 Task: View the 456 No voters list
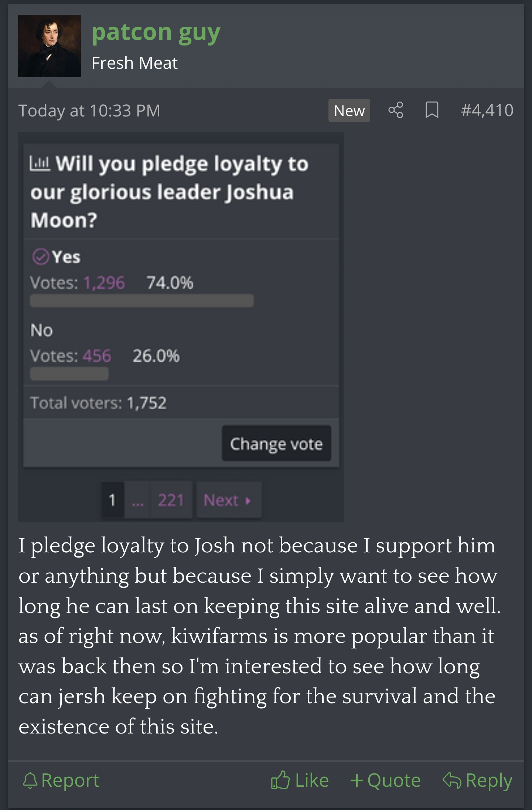[x=97, y=356]
